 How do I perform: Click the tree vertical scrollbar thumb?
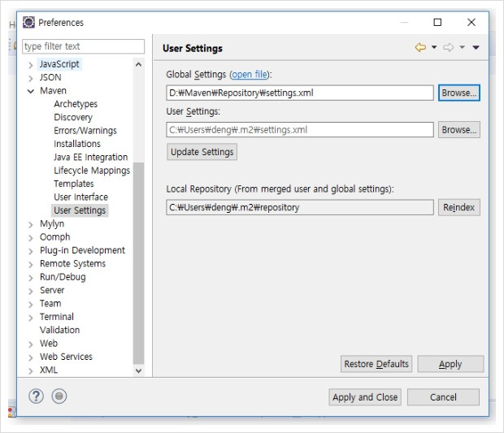pos(138,264)
